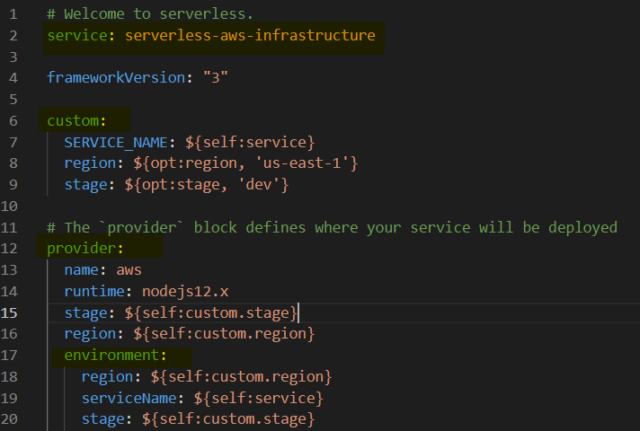Click the provider name value aws
640x431 pixels.
point(129,270)
